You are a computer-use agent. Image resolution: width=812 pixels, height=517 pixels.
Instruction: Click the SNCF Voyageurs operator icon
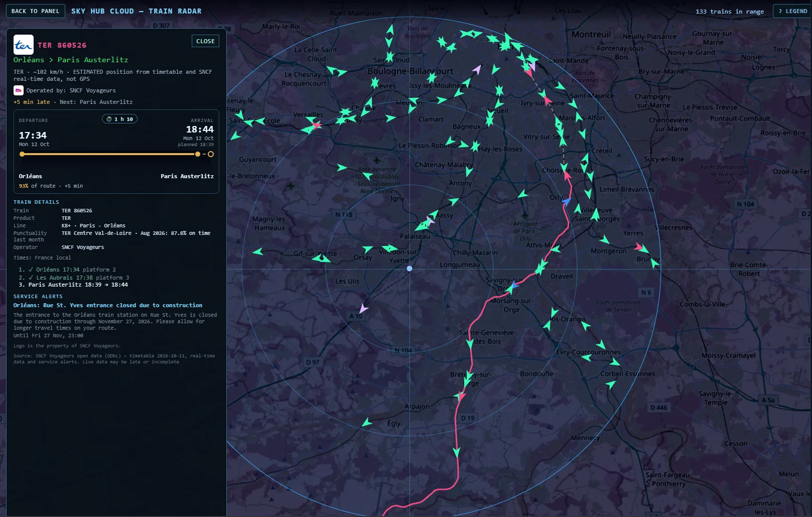(x=19, y=90)
